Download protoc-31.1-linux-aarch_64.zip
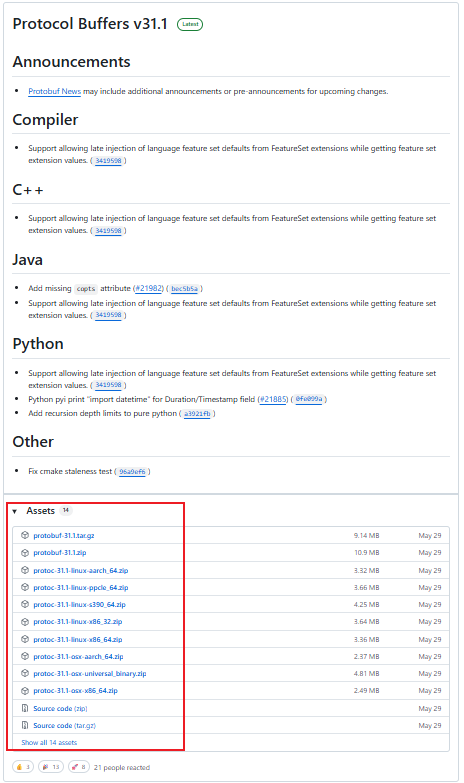This screenshot has width=464, height=783. [x=81, y=570]
